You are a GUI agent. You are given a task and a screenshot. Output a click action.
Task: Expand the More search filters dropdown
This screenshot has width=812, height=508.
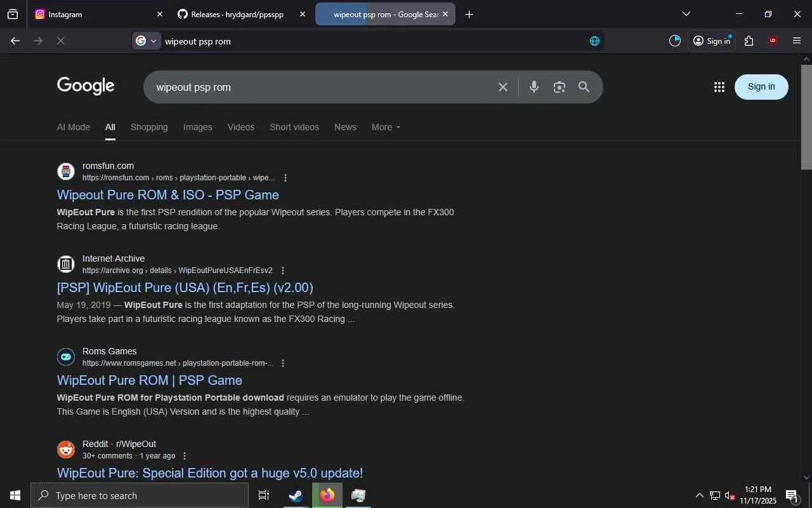tap(386, 127)
